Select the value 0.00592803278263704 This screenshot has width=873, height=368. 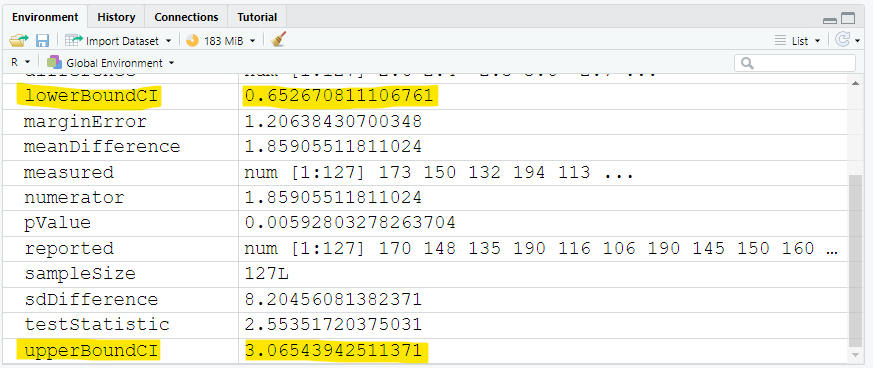350,223
